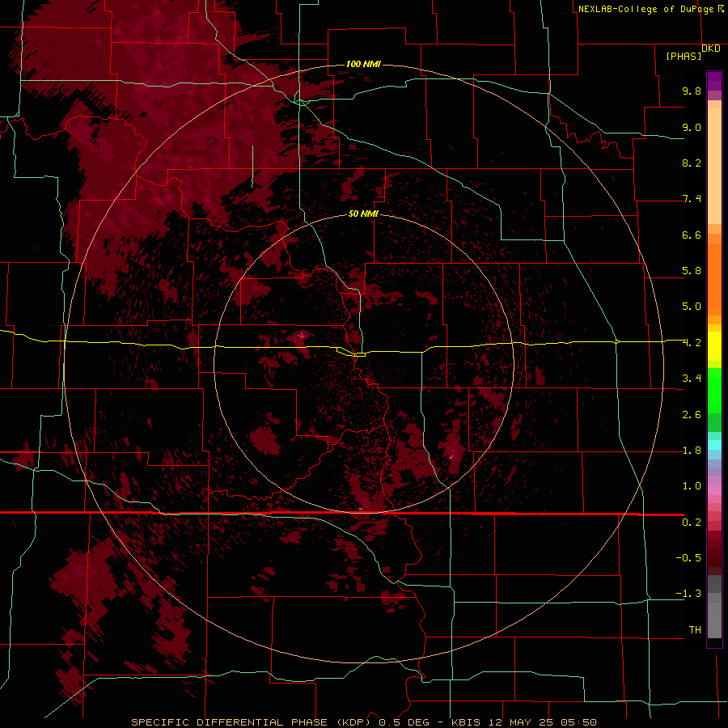Click the 9.8 value on color scale
The width and height of the screenshot is (728, 728).
click(692, 91)
